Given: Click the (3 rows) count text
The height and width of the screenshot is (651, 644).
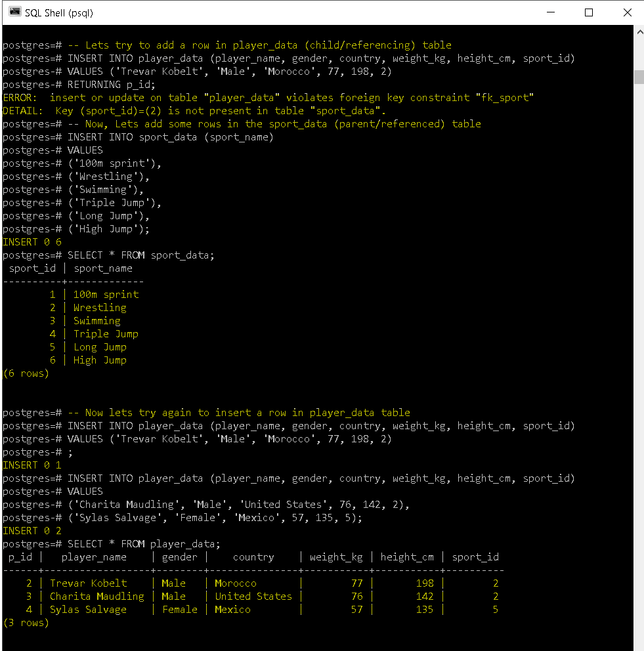Looking at the screenshot, I should pyautogui.click(x=26, y=622).
